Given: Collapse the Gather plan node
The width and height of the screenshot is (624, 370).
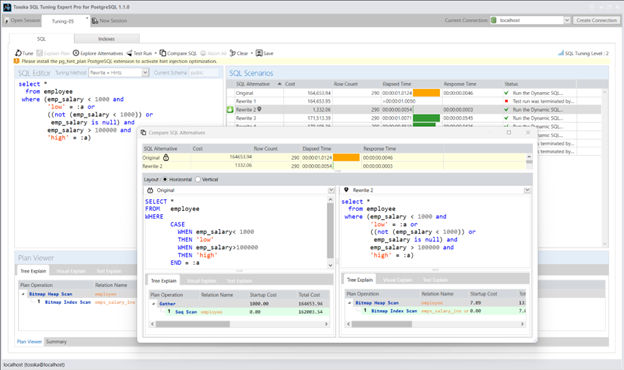Looking at the screenshot, I should coord(154,304).
